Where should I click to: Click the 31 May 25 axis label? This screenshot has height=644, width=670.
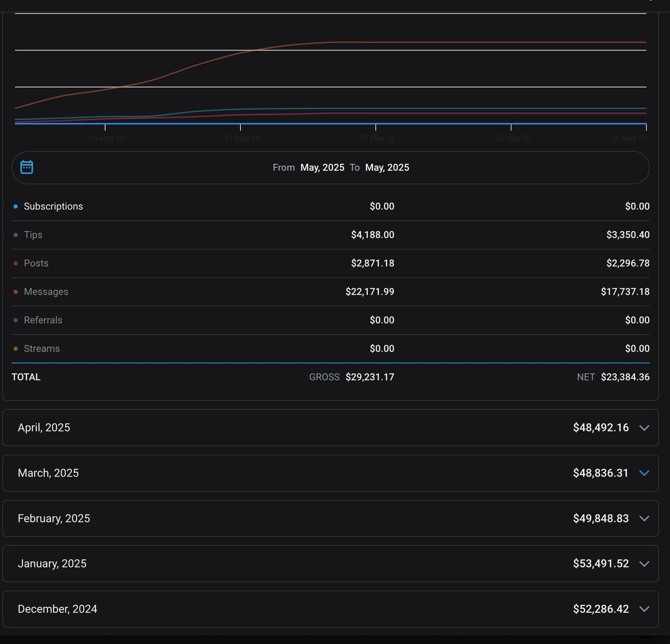coord(629,138)
